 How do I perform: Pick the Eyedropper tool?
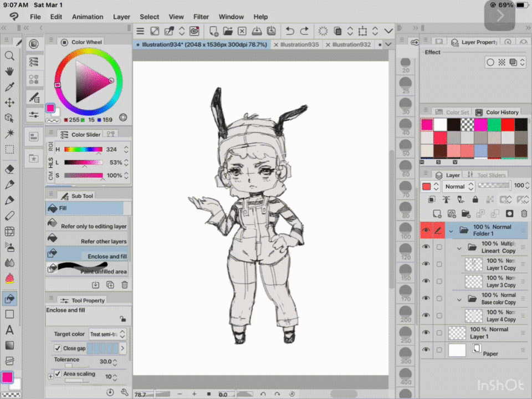[x=9, y=87]
